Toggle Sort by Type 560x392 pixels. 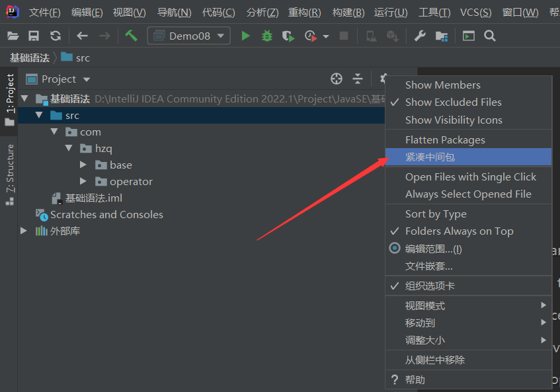click(x=468, y=214)
